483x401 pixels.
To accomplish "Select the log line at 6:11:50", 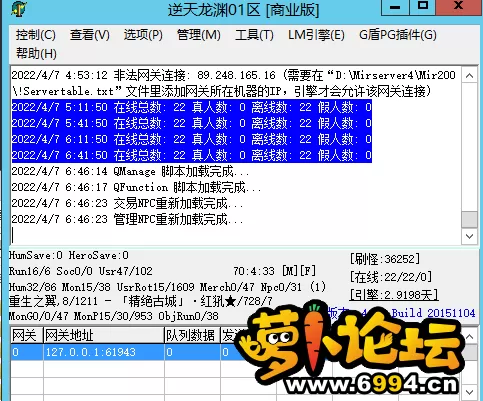I will click(192, 139).
